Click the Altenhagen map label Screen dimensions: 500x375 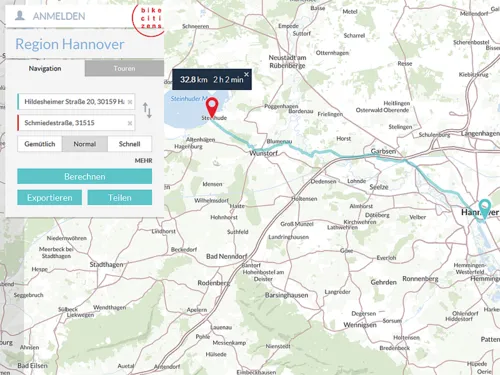(x=200, y=140)
